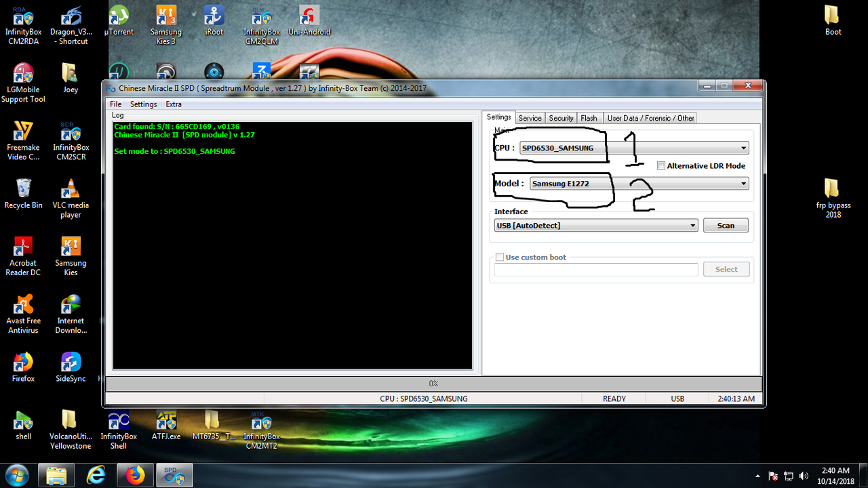The width and height of the screenshot is (868, 488).
Task: Select the InfinityBox CM2MT2 desktop icon
Action: coord(262,430)
